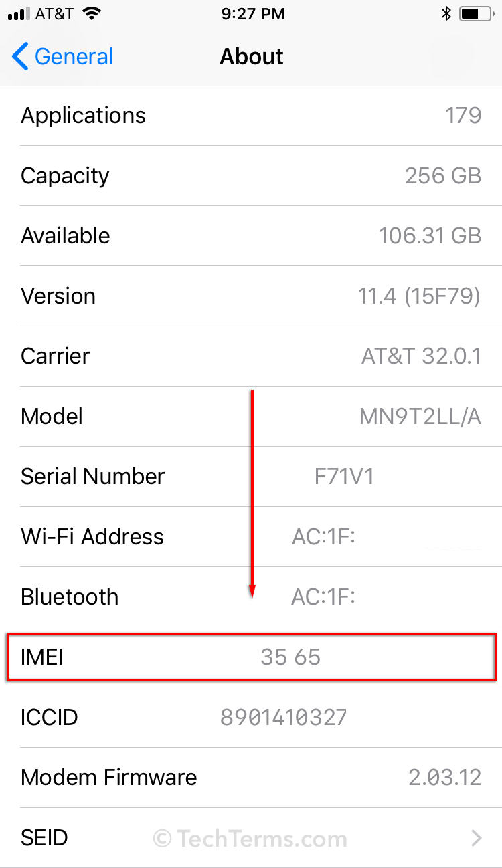This screenshot has height=868, width=502.
Task: Tap the Carrier AT&T row
Action: [251, 356]
